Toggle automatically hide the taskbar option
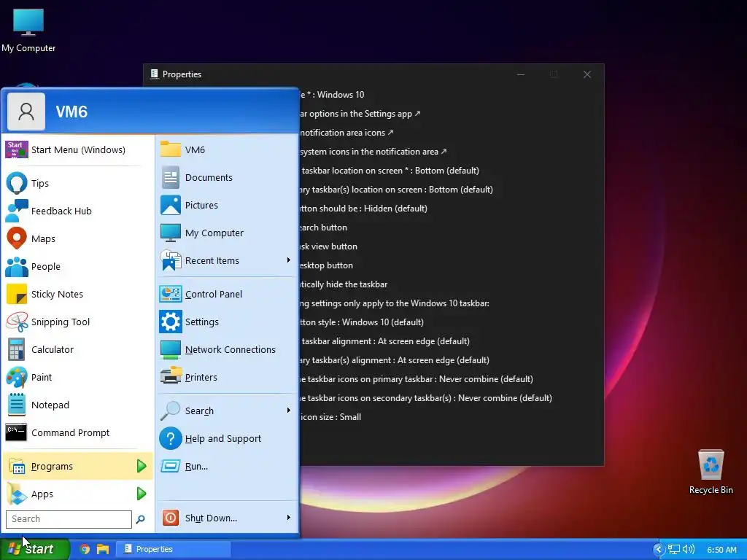The height and width of the screenshot is (560, 747). coord(344,284)
